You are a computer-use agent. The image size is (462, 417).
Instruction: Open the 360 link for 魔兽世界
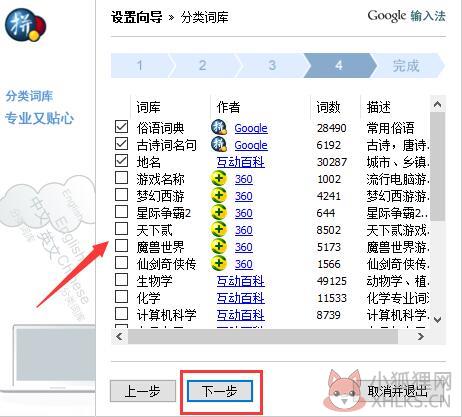pos(244,247)
